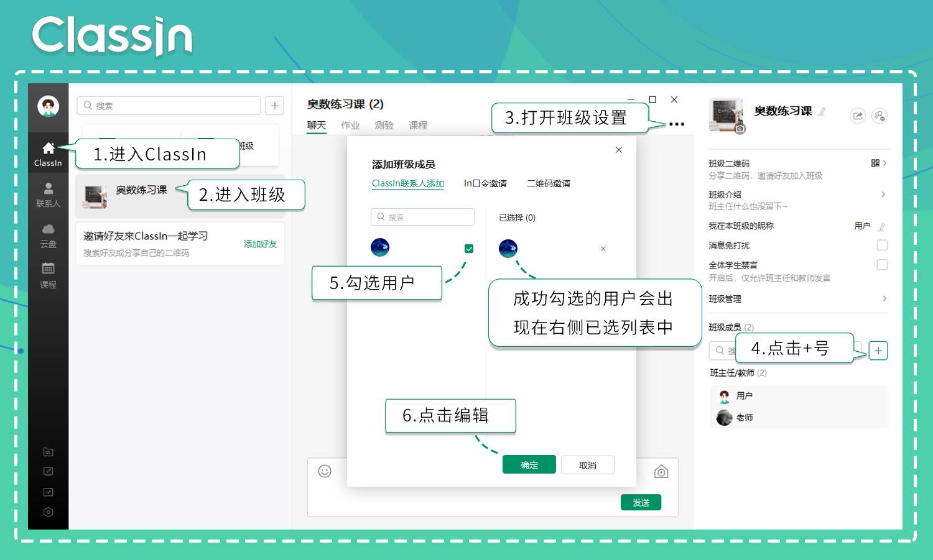The height and width of the screenshot is (560, 933).
Task: Click the circular icon right of share
Action: tap(880, 116)
